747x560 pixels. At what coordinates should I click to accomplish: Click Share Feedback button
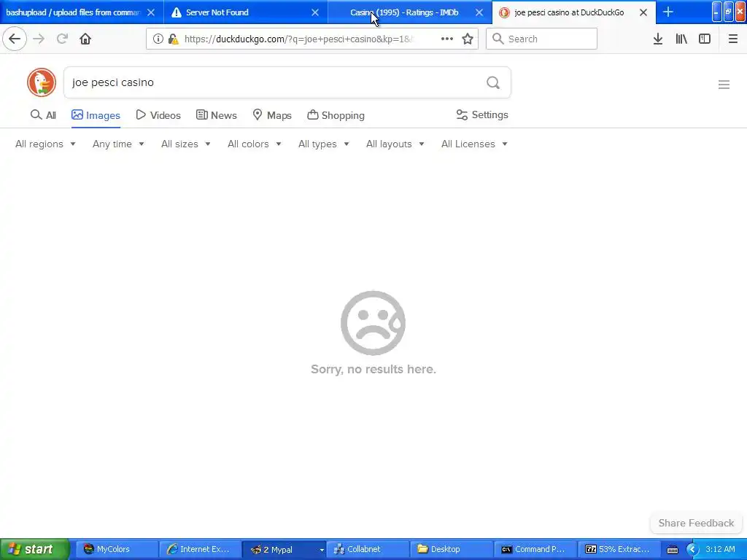696,523
